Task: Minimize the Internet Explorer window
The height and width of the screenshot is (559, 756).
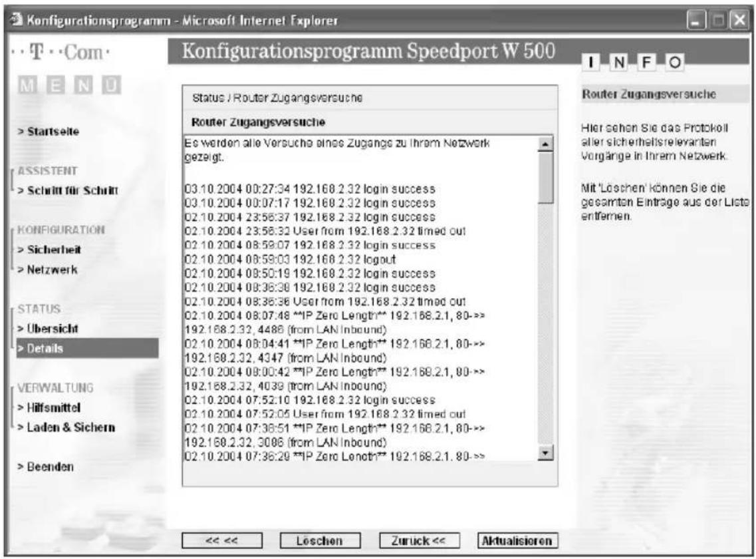Action: [x=696, y=20]
